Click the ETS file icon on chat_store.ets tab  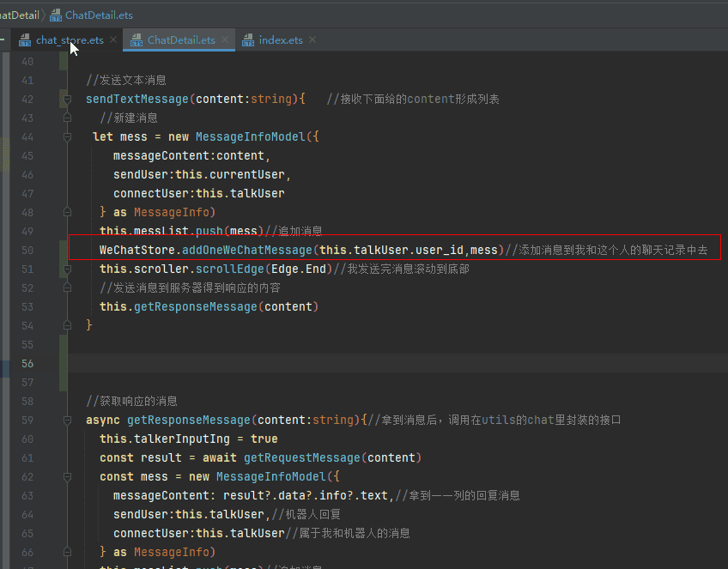pyautogui.click(x=24, y=39)
